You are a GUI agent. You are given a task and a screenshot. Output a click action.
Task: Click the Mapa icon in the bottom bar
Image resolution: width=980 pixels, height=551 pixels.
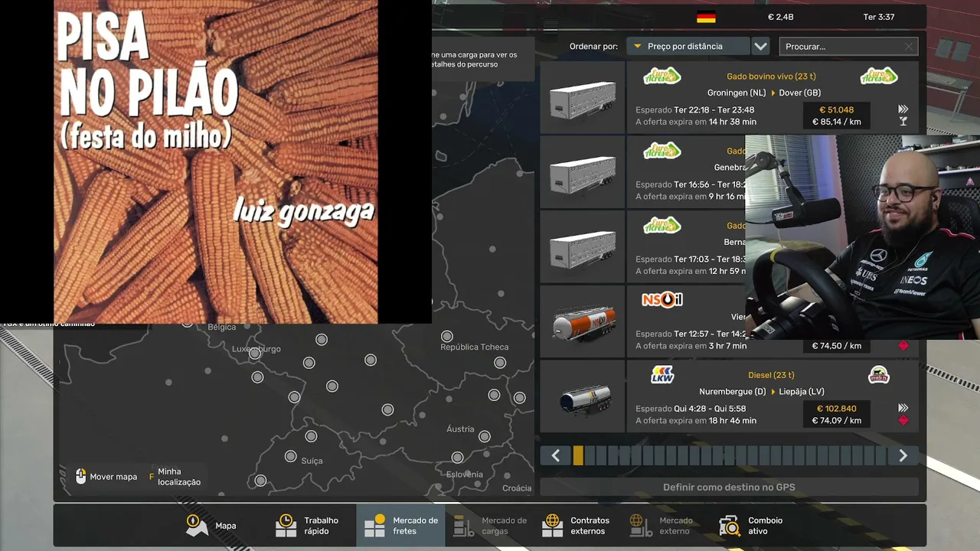(x=197, y=526)
